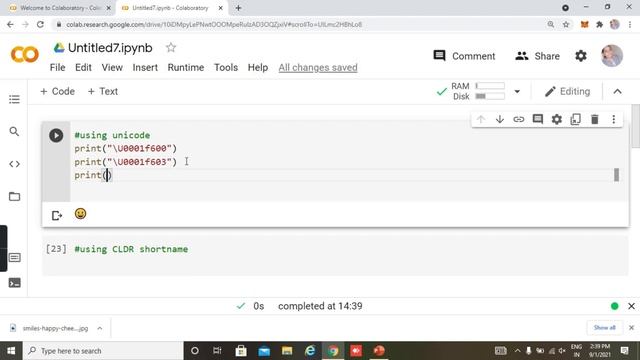Open the File menu
The image size is (640, 360).
[58, 67]
